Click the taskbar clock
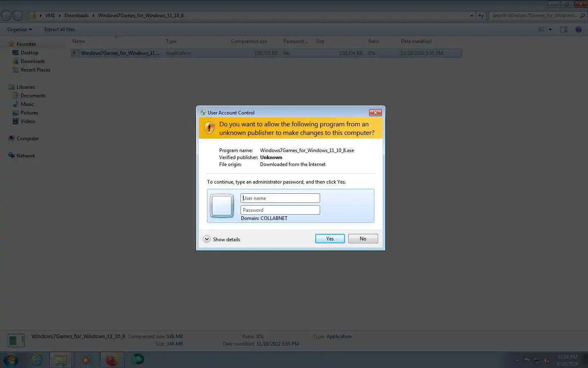Screen dimensions: 588x368 [x=568, y=360]
